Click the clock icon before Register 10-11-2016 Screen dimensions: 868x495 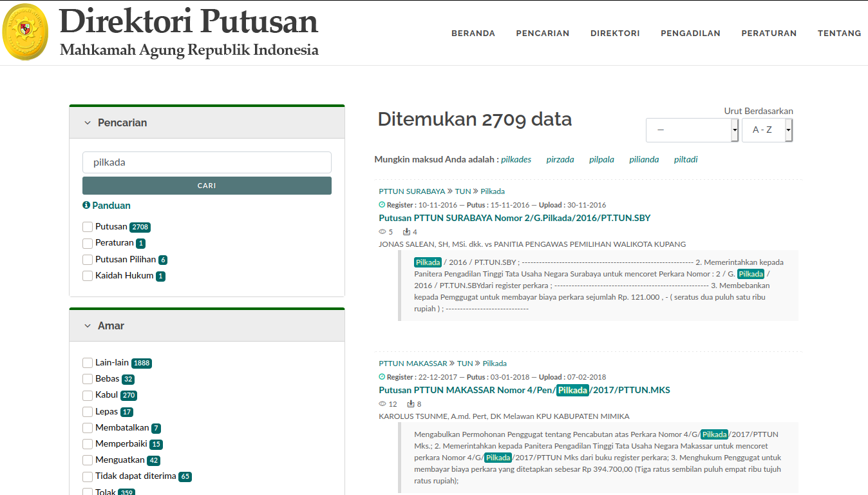point(382,205)
